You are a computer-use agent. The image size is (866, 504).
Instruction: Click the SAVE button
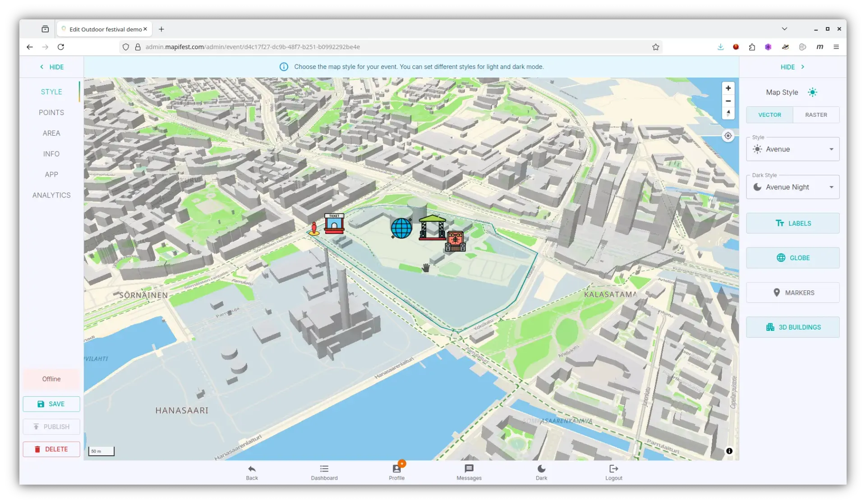coord(51,404)
